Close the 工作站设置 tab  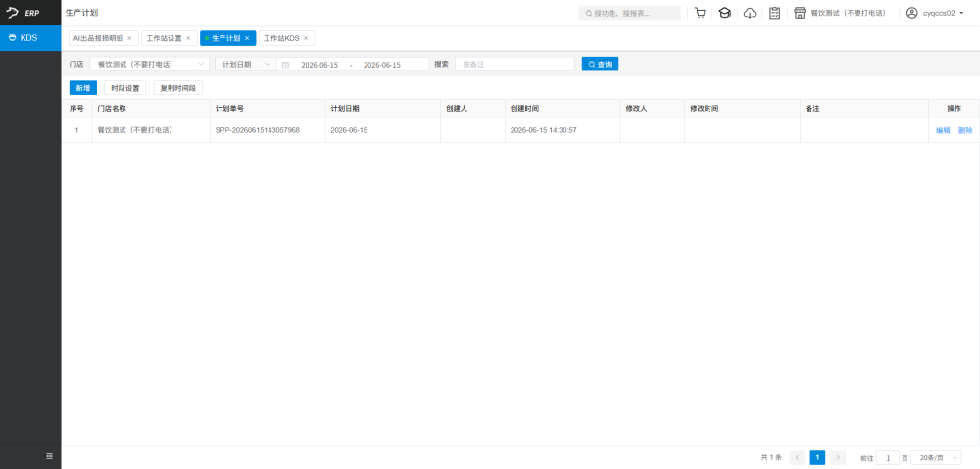point(188,38)
